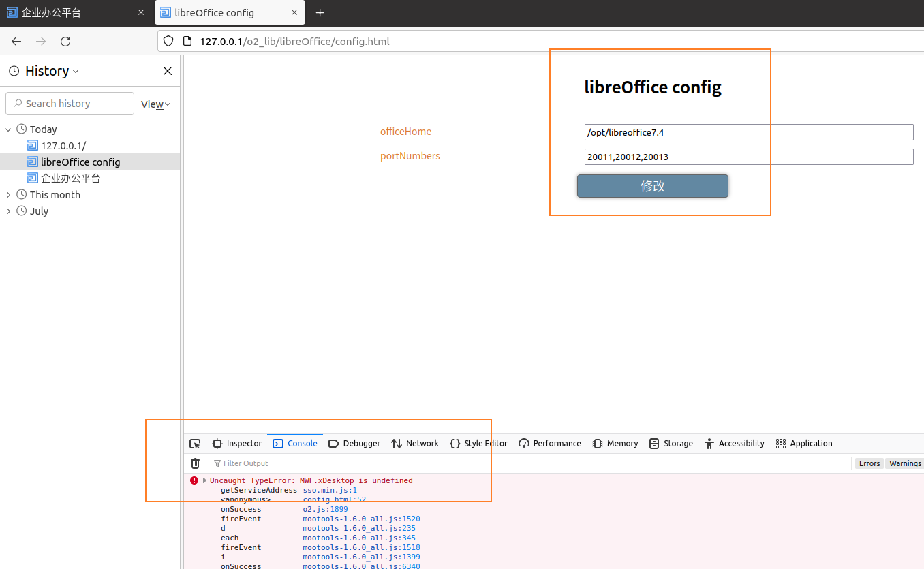Switch to the Console tab
Viewport: 924px width, 569px height.
tap(295, 444)
